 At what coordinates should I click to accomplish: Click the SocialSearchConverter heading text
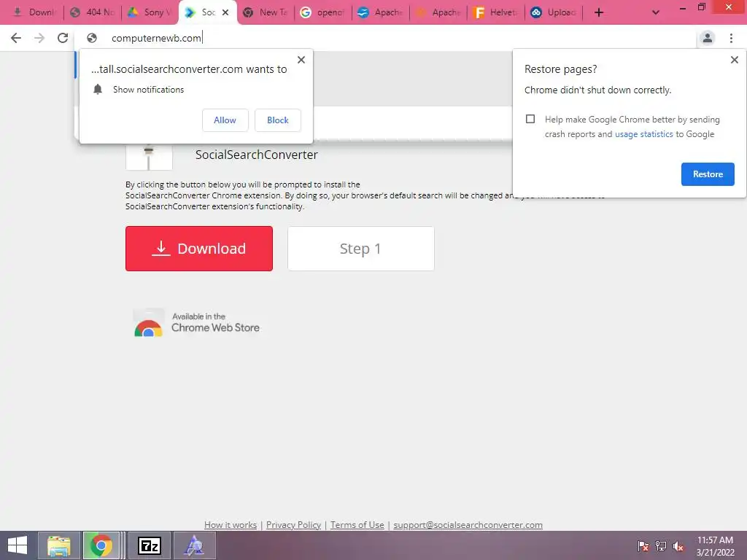coord(256,155)
